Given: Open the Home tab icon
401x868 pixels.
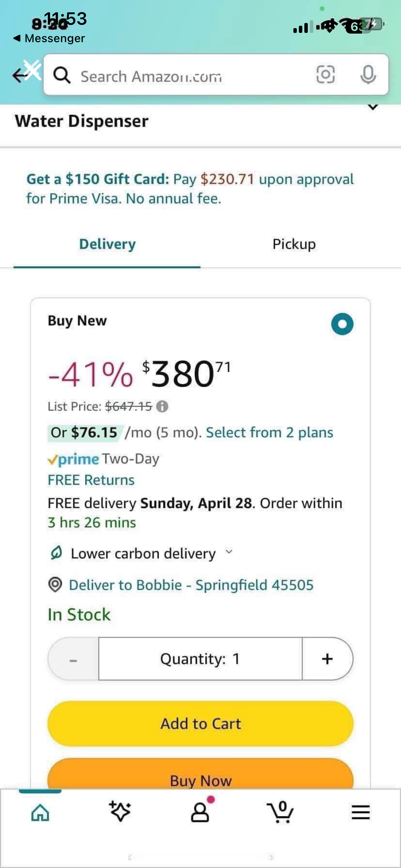Looking at the screenshot, I should pos(40,812).
